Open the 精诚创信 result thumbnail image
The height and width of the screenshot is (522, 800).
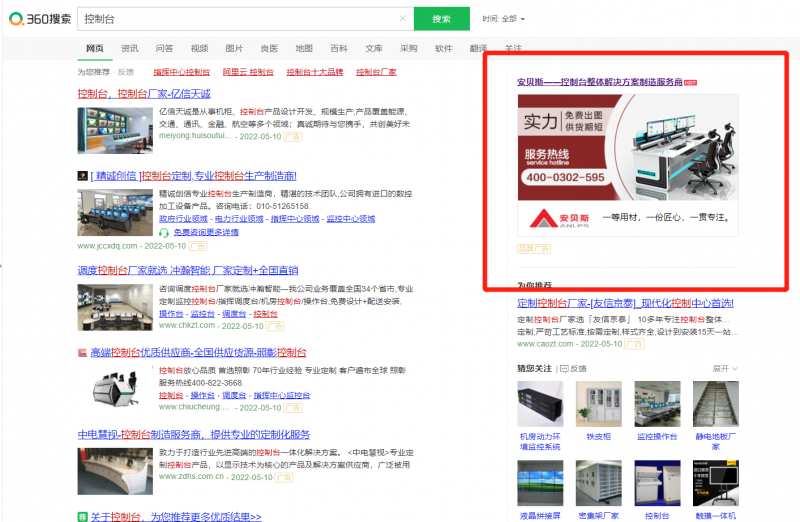tap(115, 212)
